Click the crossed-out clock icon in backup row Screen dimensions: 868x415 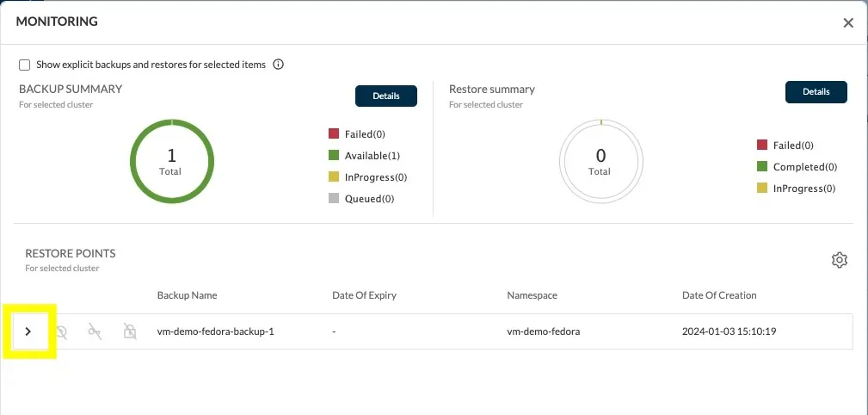point(62,331)
